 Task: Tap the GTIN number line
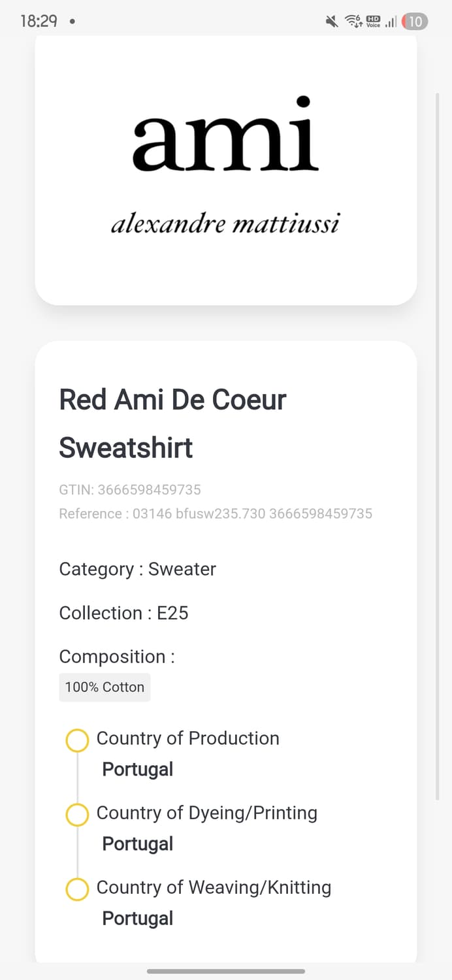pyautogui.click(x=130, y=489)
